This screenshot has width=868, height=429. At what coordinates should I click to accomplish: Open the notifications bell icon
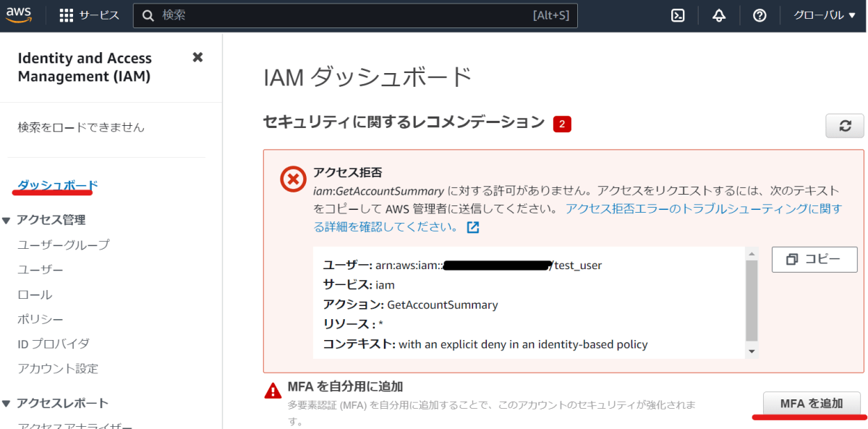coord(719,16)
